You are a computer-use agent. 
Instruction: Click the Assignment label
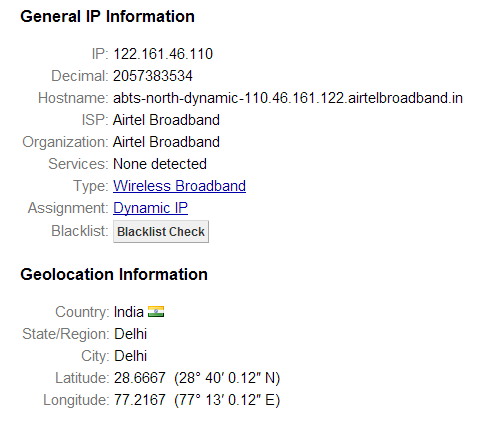(68, 208)
